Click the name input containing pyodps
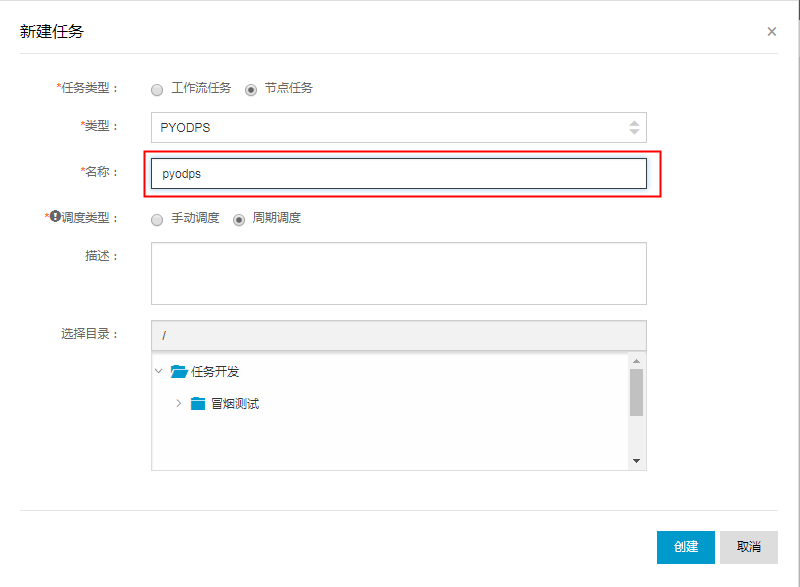The width and height of the screenshot is (800, 587). click(x=400, y=173)
